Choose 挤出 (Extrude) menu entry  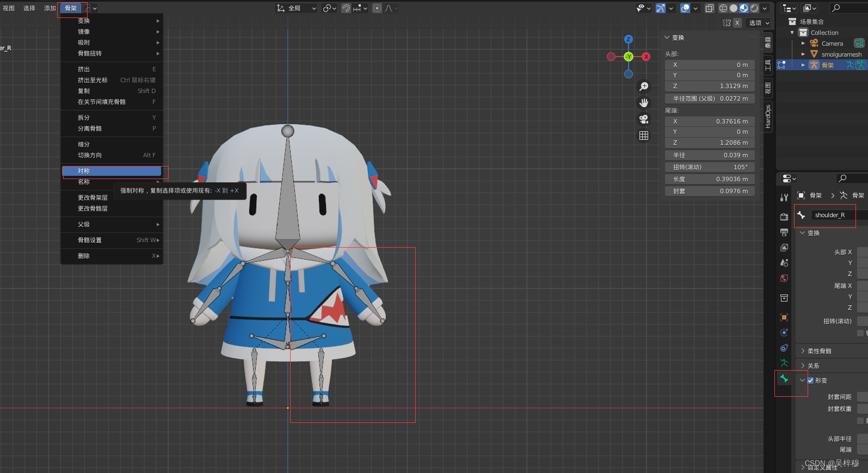point(112,69)
